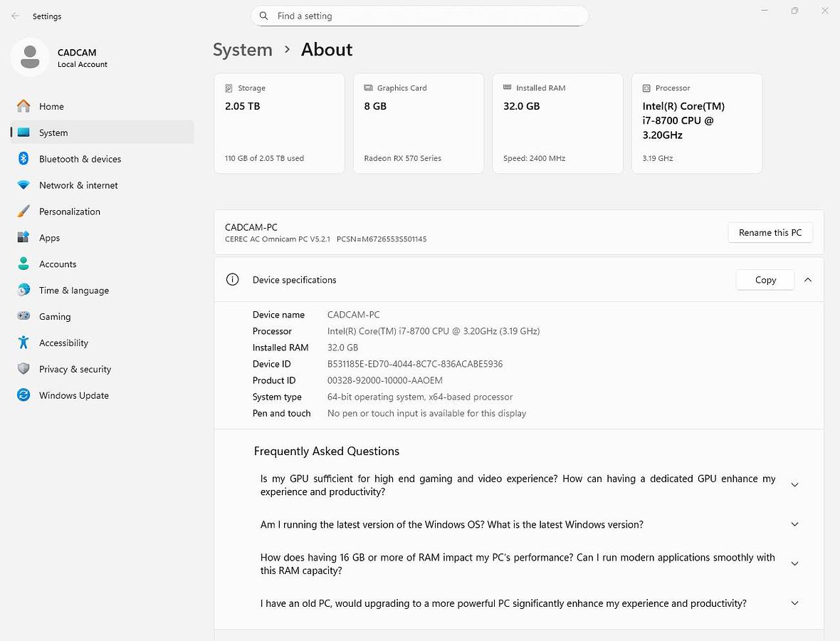Click the Home icon in sidebar

pyautogui.click(x=23, y=106)
